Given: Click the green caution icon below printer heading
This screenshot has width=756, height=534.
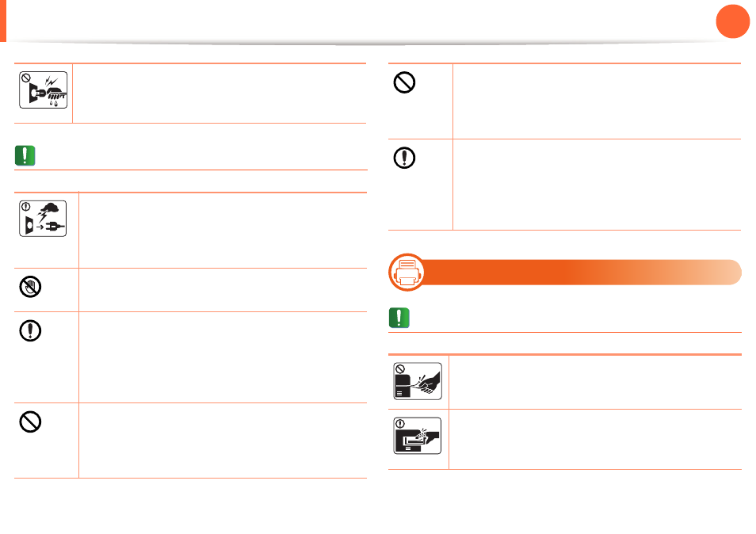Looking at the screenshot, I should pyautogui.click(x=399, y=318).
